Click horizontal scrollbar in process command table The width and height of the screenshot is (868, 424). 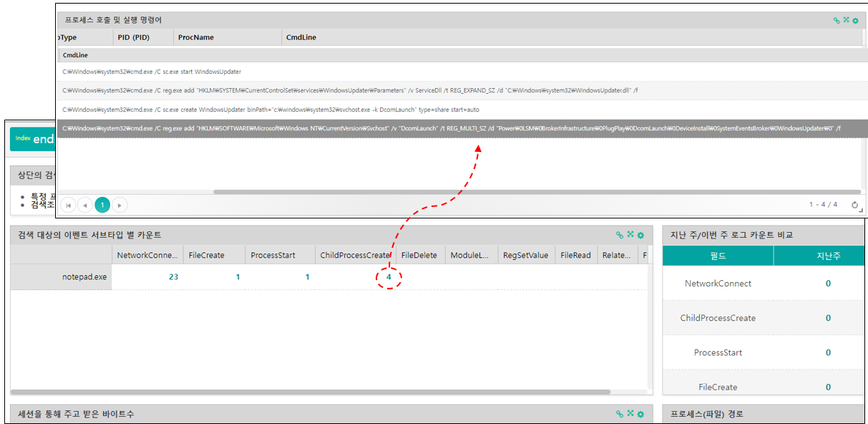click(x=537, y=192)
